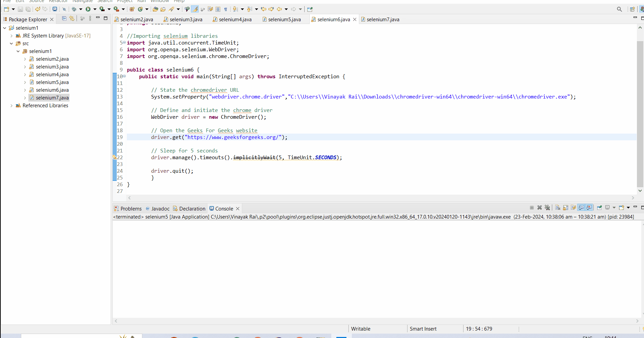Click the New Java Package toolbar icon
Viewport: 644px width, 338px height.
coord(132,9)
